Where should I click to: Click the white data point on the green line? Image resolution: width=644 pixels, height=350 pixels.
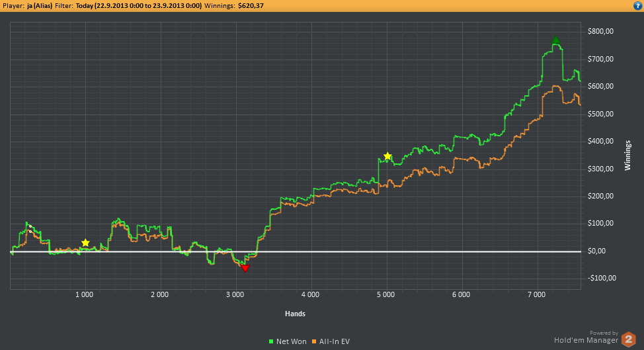[30, 226]
